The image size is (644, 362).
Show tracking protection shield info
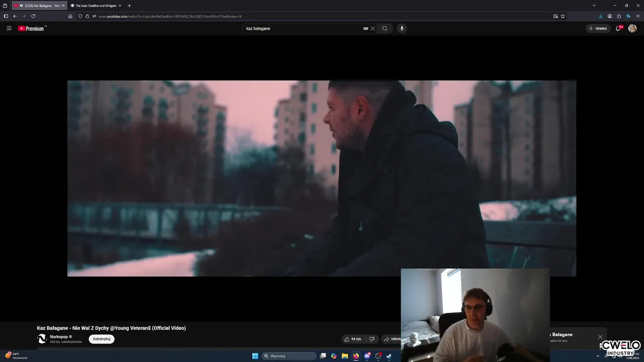[80, 16]
